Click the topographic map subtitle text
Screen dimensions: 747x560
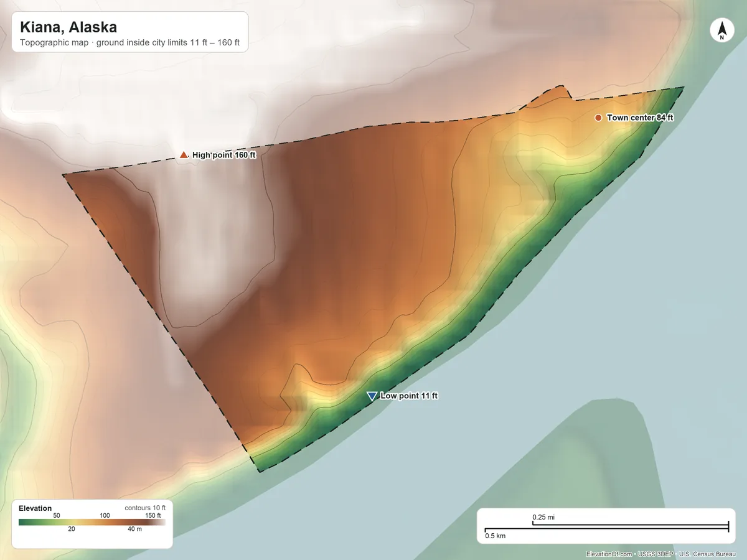click(x=130, y=44)
